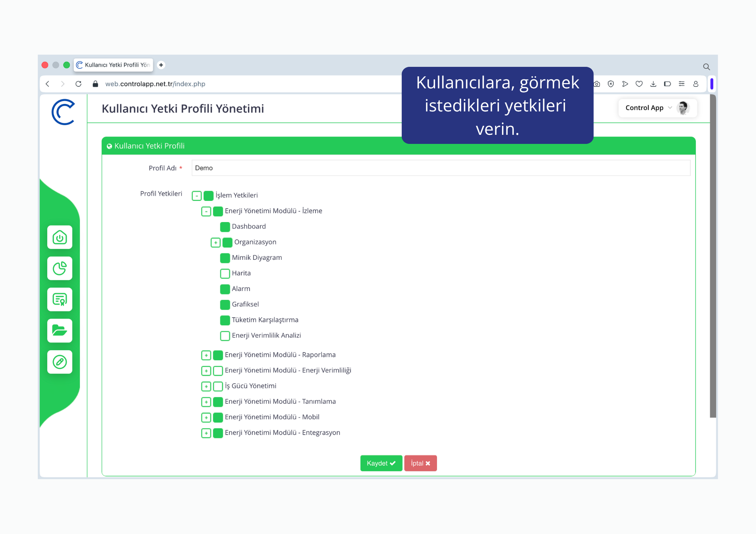
Task: Click Kaydet to save profile
Action: click(x=381, y=463)
